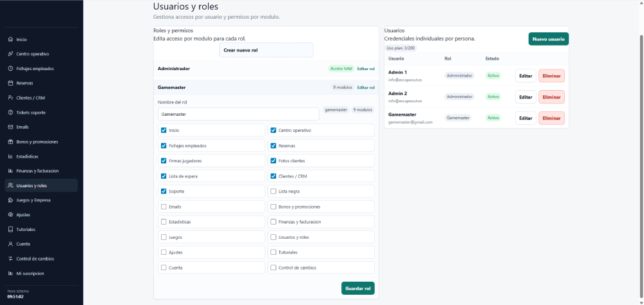Delete the Admin 1 user
Image resolution: width=644 pixels, height=305 pixels.
[552, 75]
